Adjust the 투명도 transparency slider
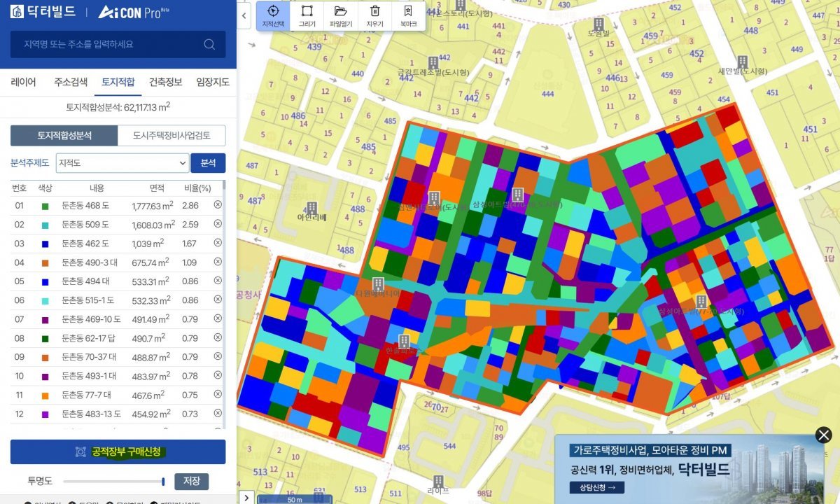Viewport: 840px width, 504px height. (x=162, y=481)
